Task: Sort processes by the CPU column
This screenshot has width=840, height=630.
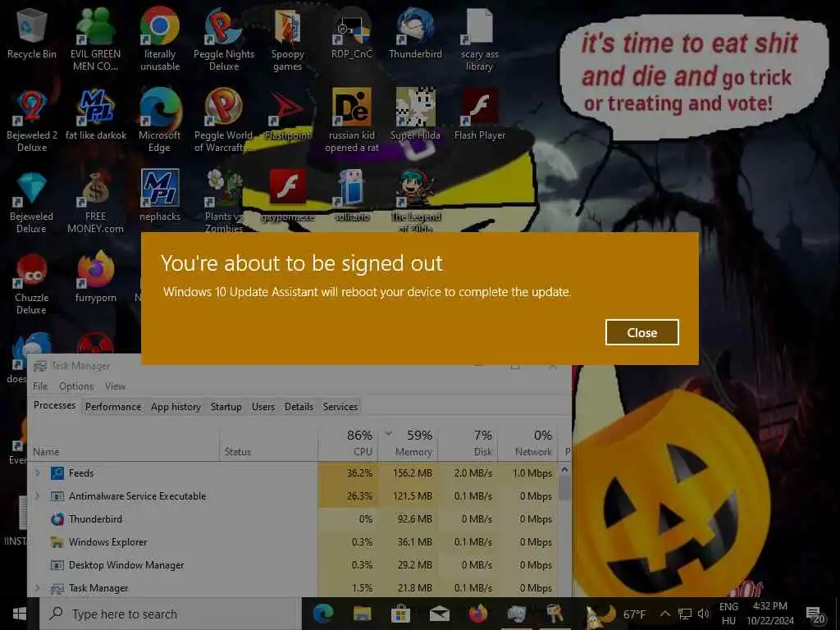Action: coord(348,444)
